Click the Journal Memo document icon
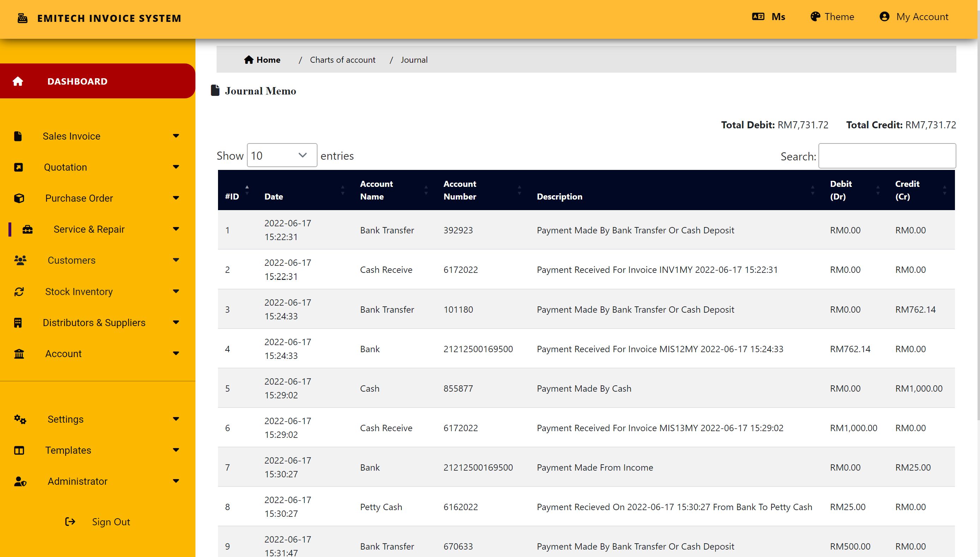The height and width of the screenshot is (557, 980). 215,90
